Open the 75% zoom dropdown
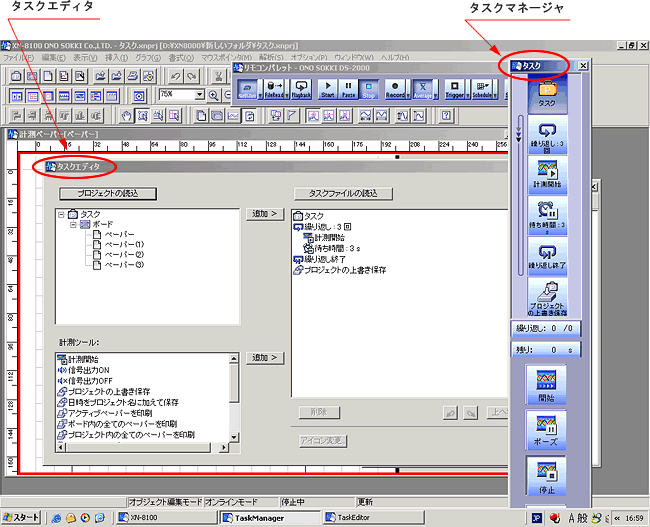 click(x=200, y=94)
